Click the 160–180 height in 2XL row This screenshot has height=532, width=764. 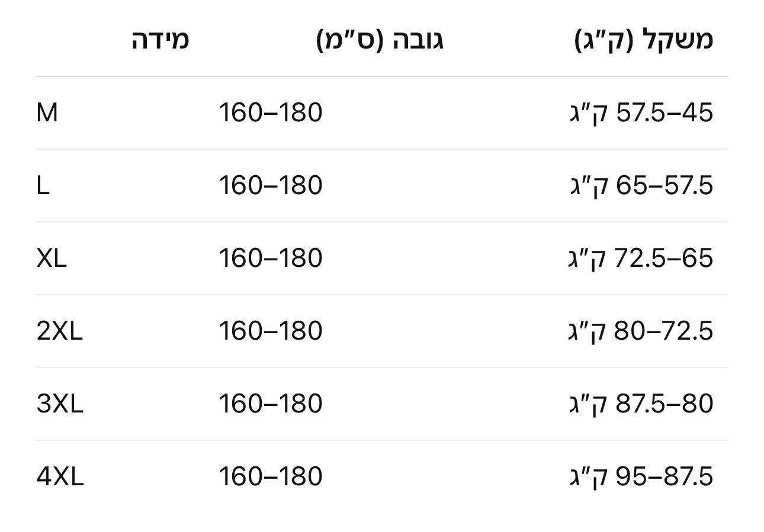pyautogui.click(x=271, y=331)
